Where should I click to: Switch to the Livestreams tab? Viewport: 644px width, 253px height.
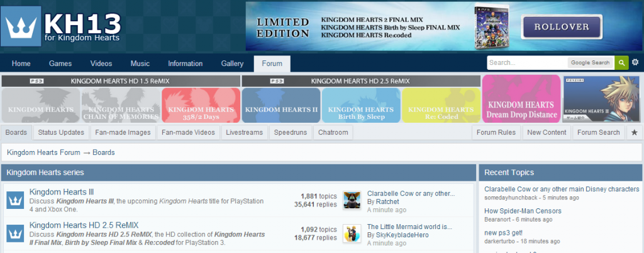tap(244, 132)
